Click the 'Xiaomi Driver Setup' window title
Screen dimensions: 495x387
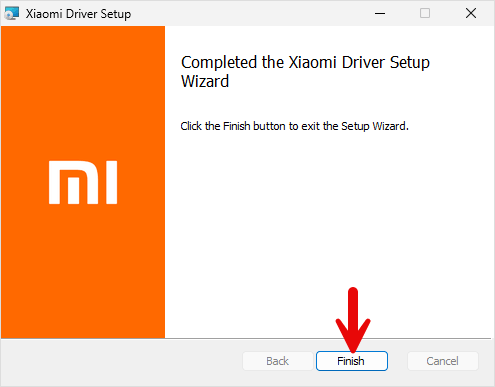[x=78, y=14]
